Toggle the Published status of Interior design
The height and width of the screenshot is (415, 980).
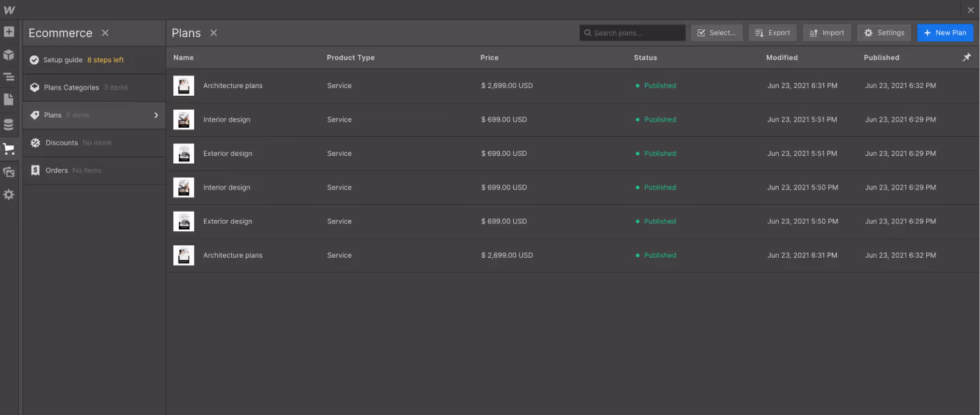[659, 119]
